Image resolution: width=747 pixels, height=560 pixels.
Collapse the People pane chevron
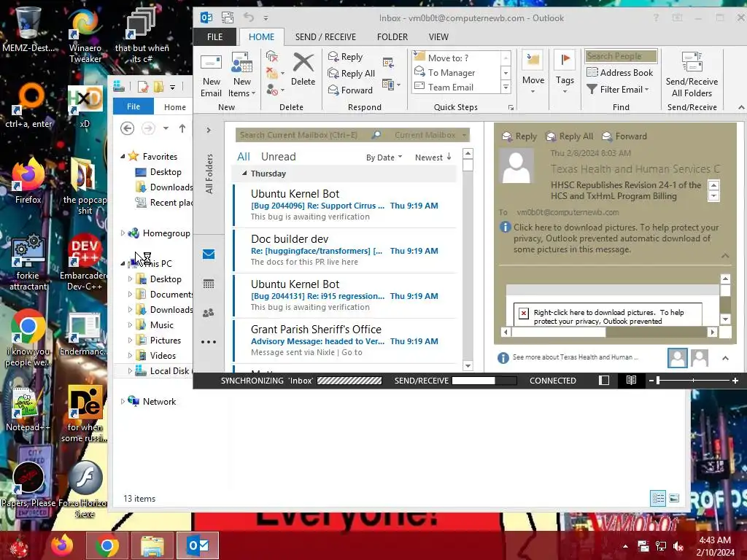pos(725,358)
